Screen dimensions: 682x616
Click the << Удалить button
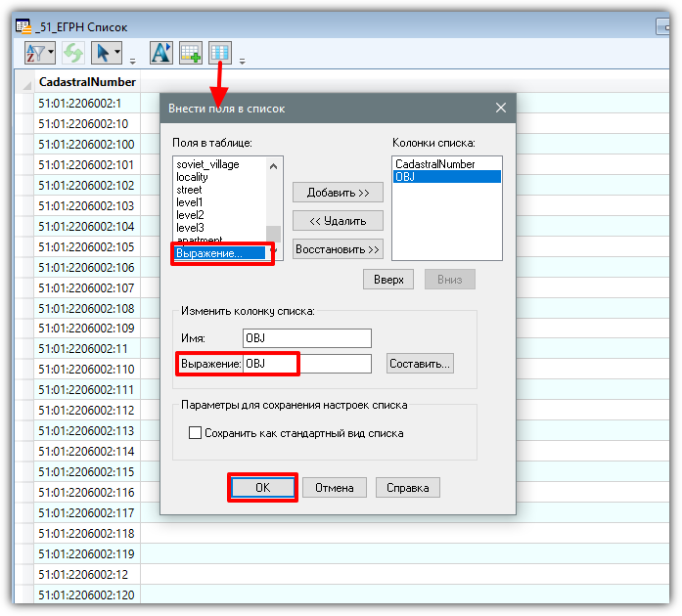[338, 221]
